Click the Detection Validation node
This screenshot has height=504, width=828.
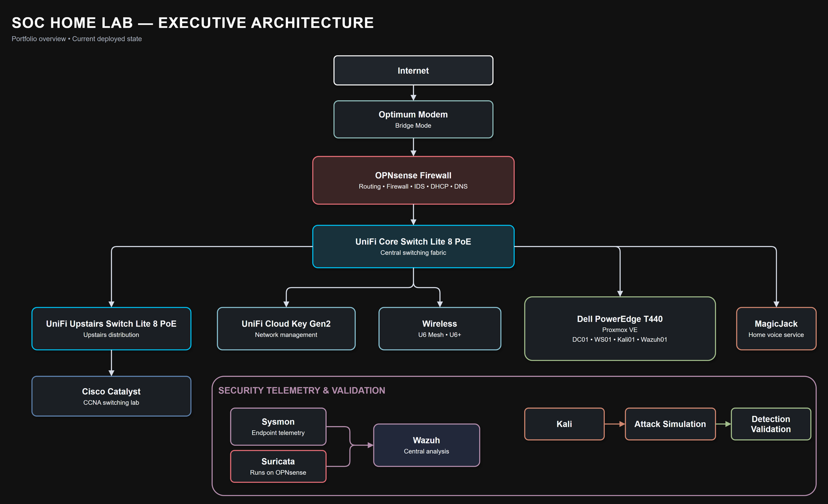pos(771,424)
